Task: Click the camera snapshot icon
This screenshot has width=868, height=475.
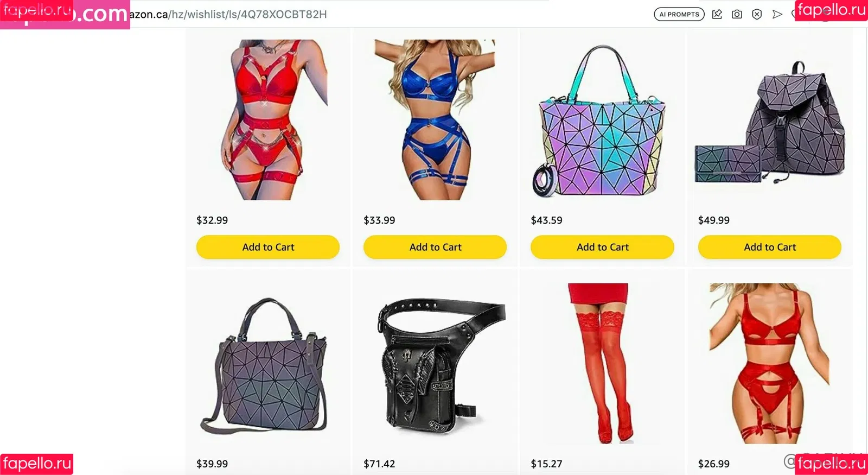Action: pos(737,15)
